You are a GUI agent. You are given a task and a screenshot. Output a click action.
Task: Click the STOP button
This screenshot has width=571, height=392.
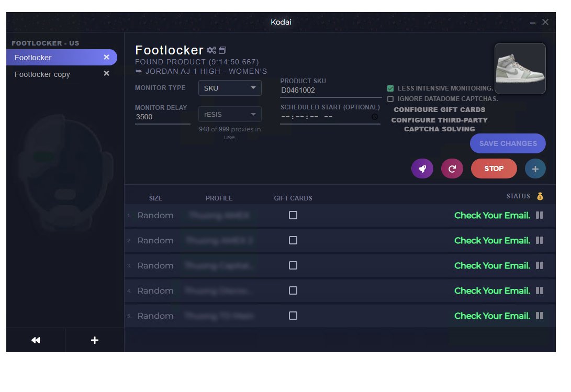[494, 169]
